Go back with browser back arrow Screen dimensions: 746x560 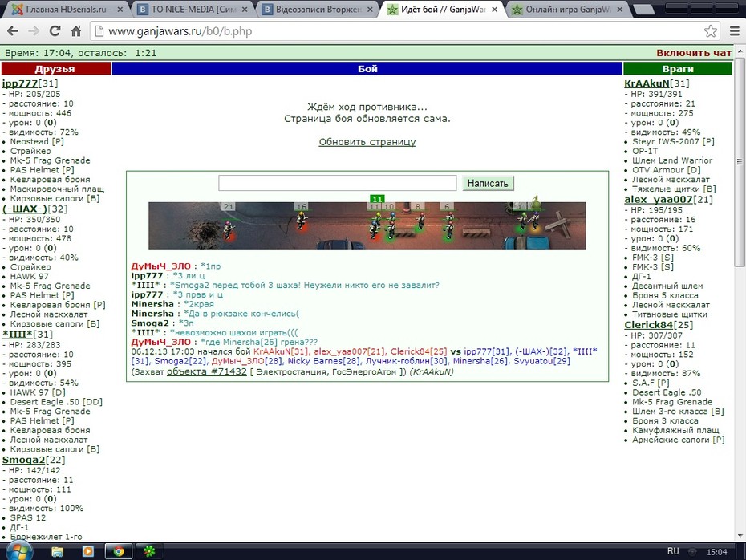13,31
